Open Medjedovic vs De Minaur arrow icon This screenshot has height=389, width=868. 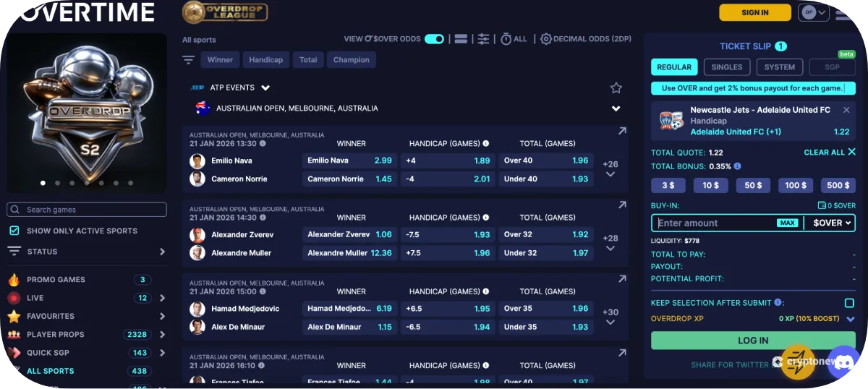[x=622, y=279]
